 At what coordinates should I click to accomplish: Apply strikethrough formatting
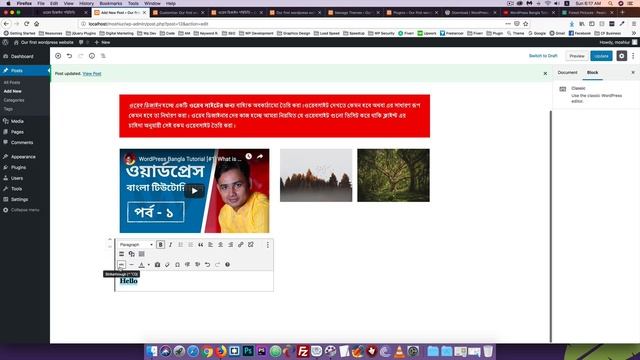tap(122, 264)
